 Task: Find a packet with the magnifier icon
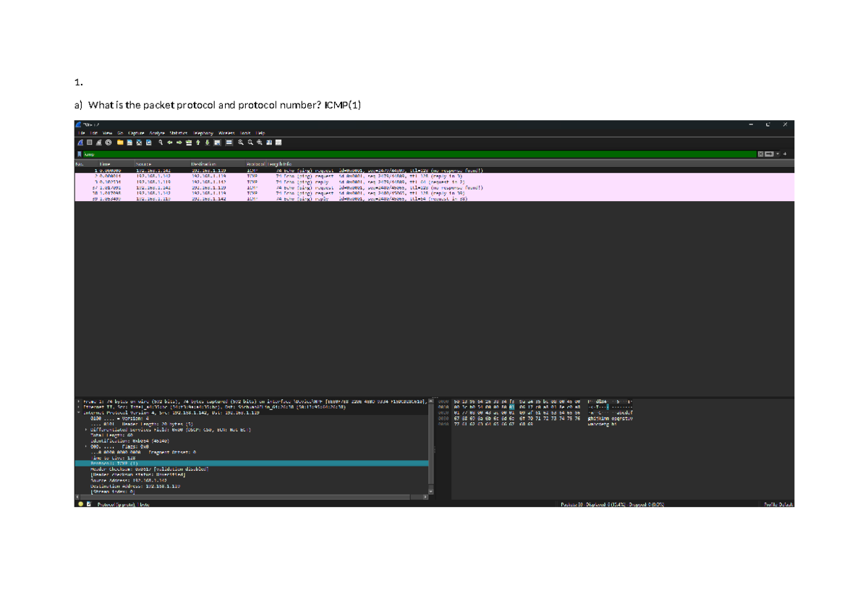[161, 142]
